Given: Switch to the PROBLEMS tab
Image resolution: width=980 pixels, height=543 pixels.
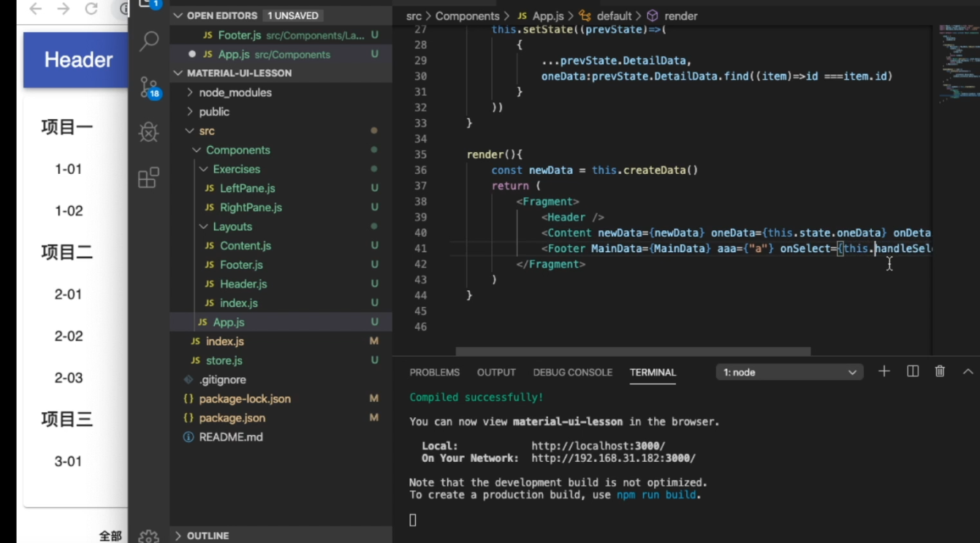Looking at the screenshot, I should (434, 372).
